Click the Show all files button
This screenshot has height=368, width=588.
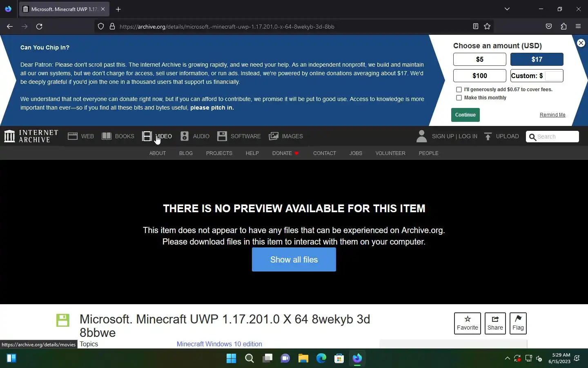pyautogui.click(x=294, y=260)
